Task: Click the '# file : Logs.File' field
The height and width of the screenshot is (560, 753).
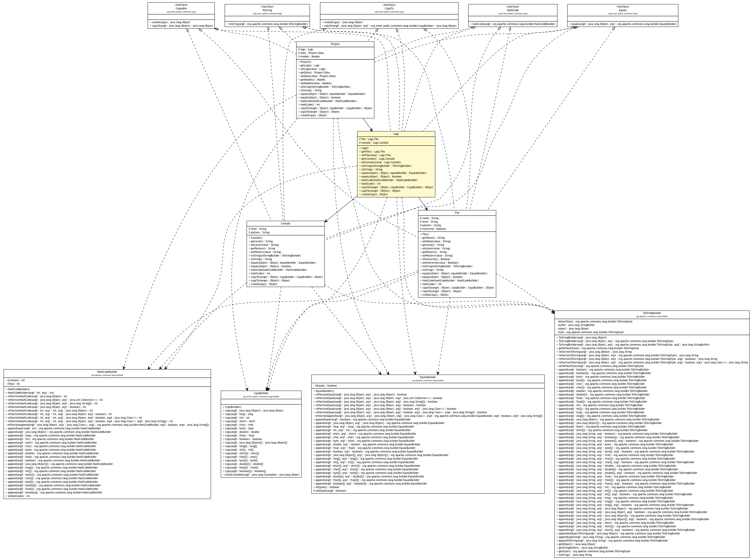Action: [369, 139]
